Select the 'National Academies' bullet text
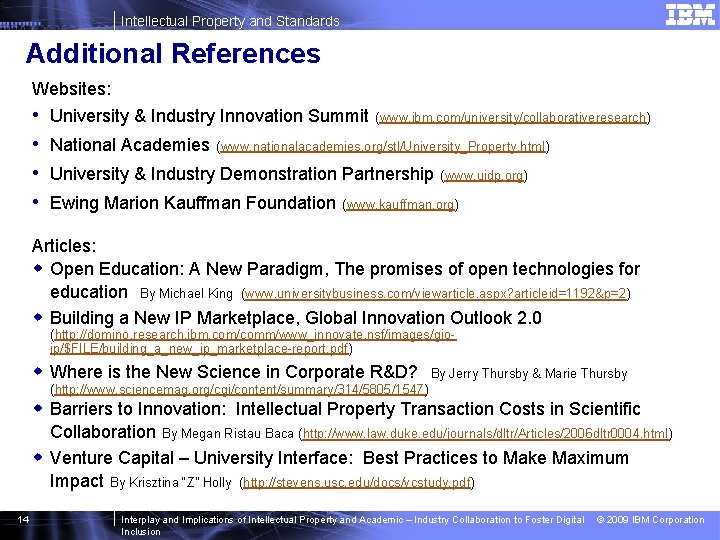720x540 pixels. [x=129, y=145]
